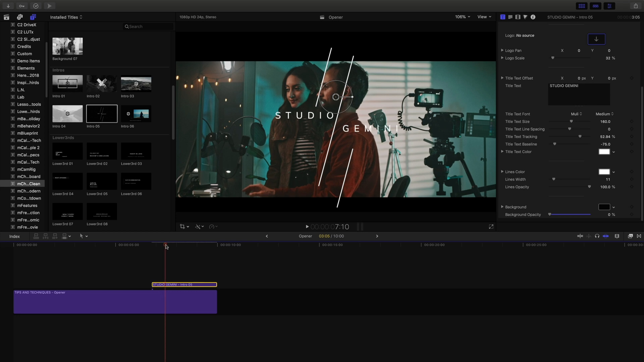
Task: Expand Logo Scale parameter
Action: 502,58
